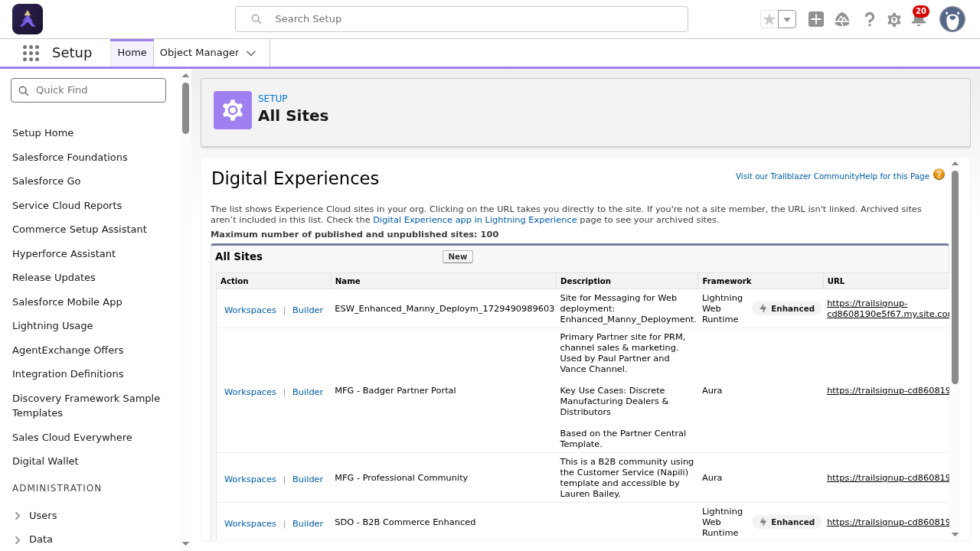Open Builder for MFG - Professional Community

tap(308, 479)
